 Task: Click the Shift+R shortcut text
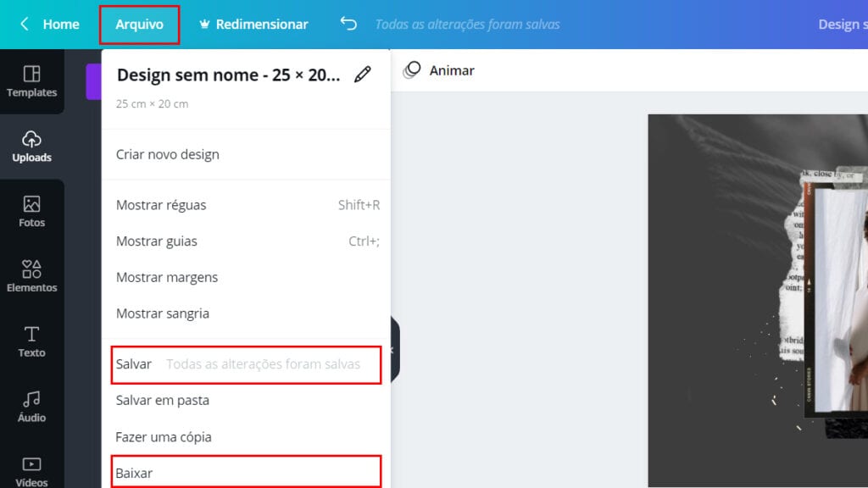point(359,205)
